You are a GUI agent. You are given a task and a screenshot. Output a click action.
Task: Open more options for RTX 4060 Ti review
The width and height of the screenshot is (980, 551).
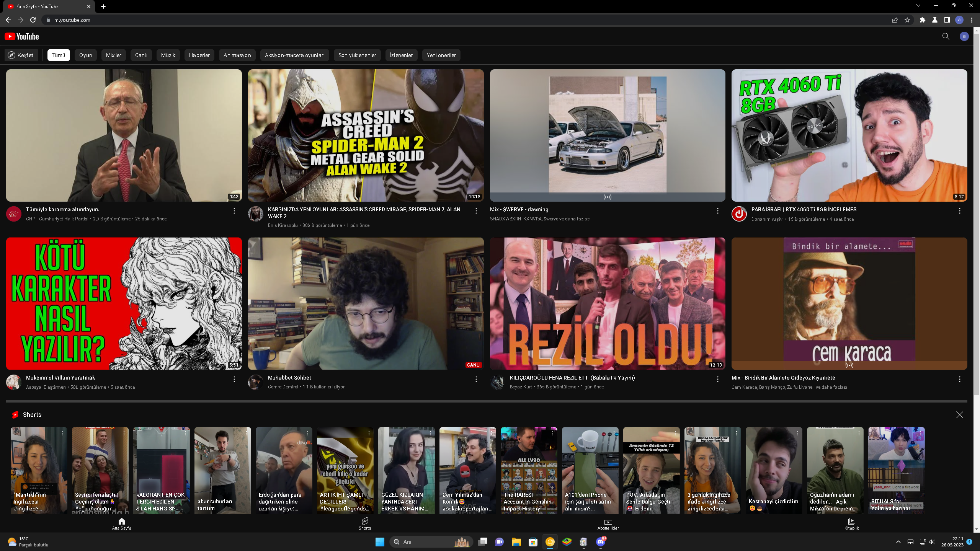tap(960, 211)
